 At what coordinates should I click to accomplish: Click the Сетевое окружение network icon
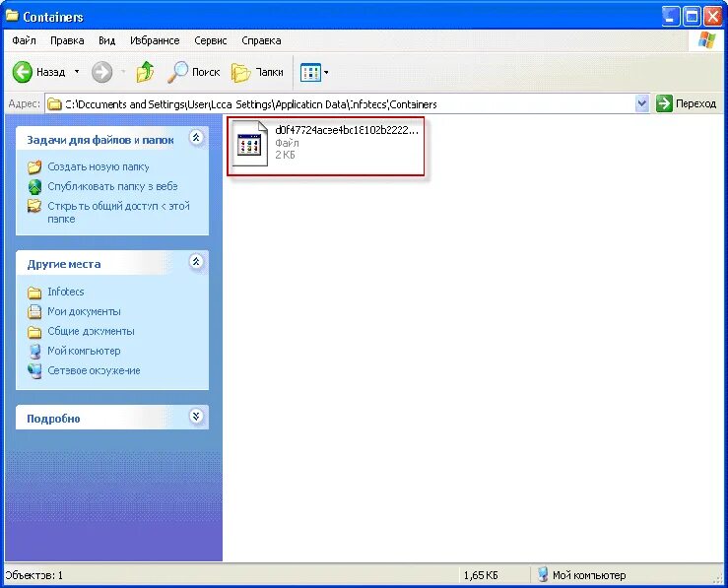coord(34,370)
